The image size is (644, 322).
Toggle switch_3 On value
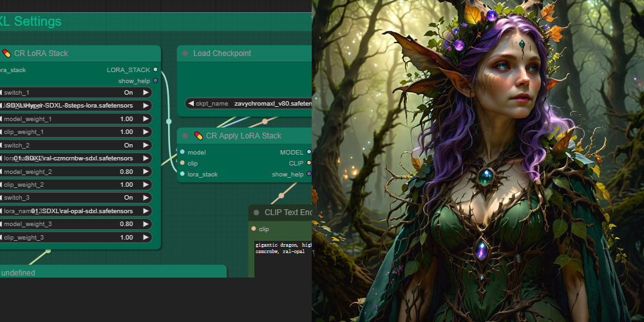129,198
